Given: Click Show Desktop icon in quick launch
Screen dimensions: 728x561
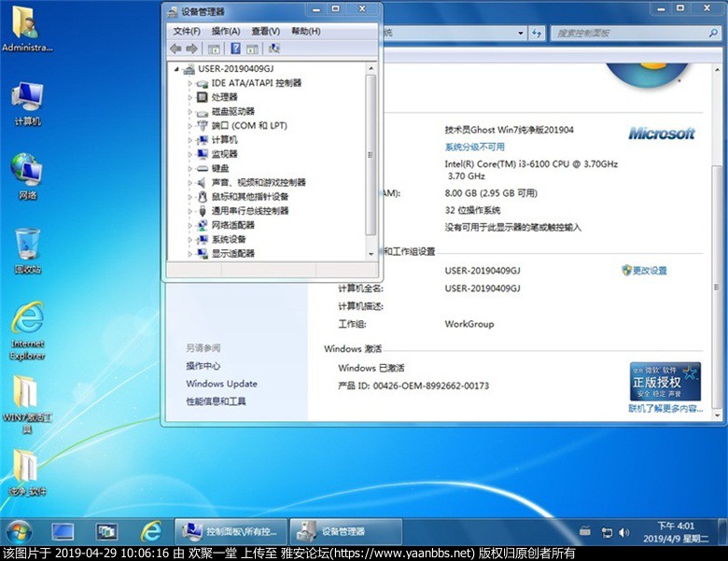Looking at the screenshot, I should tap(63, 532).
